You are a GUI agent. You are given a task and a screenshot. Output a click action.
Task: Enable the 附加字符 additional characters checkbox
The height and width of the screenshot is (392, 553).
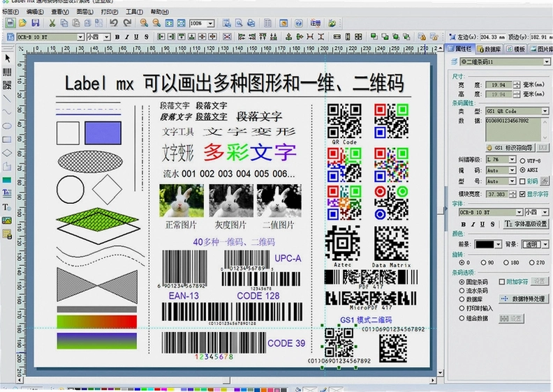point(502,282)
